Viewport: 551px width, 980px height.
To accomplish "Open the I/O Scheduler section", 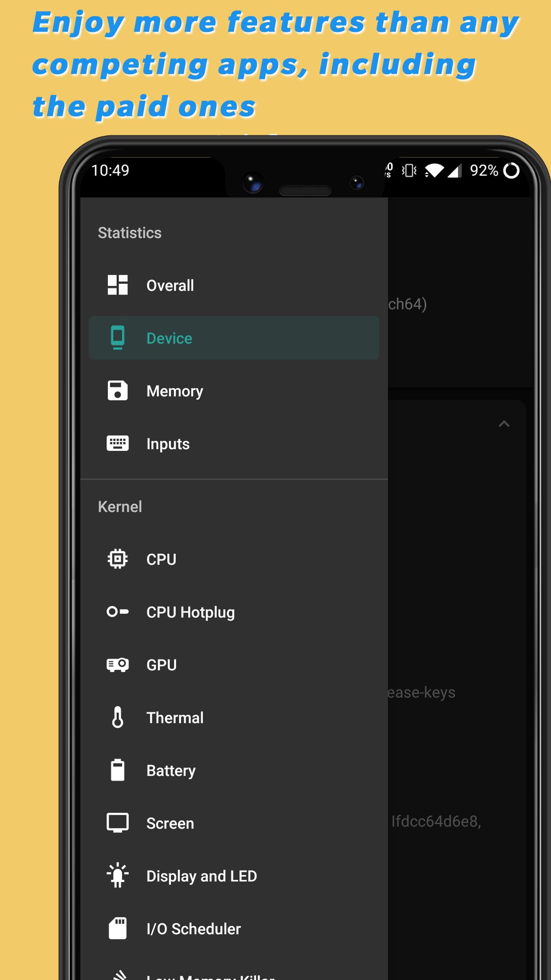I will click(193, 929).
